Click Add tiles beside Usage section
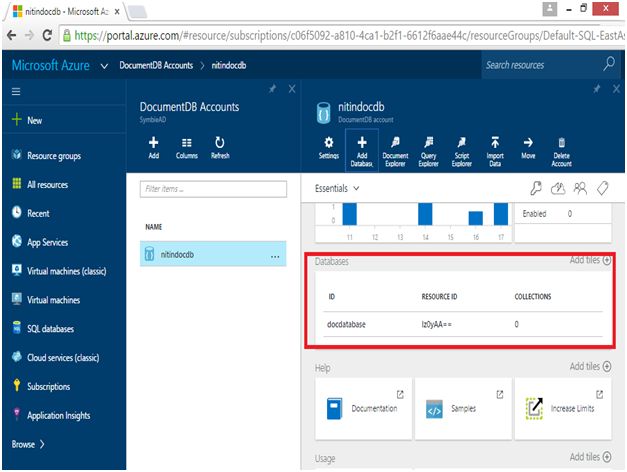The height and width of the screenshot is (472, 627). [x=590, y=457]
